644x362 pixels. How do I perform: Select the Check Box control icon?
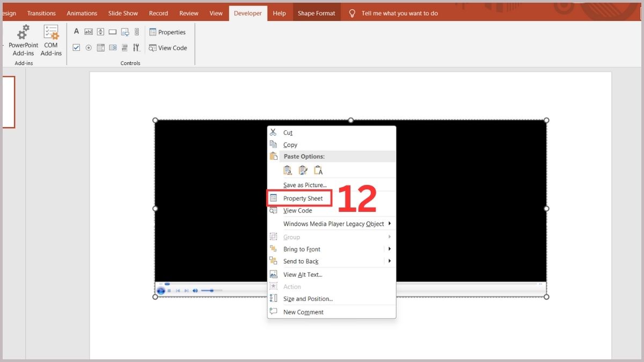pos(77,47)
